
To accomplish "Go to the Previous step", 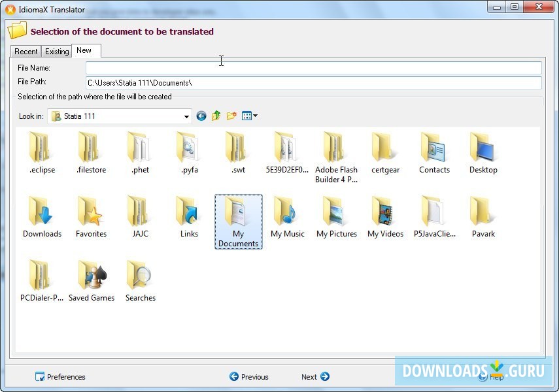I will pyautogui.click(x=249, y=377).
